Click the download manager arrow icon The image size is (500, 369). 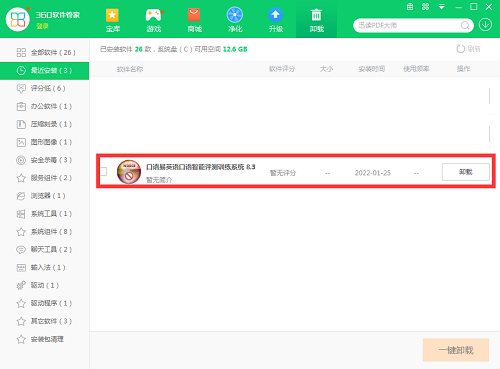tap(485, 25)
